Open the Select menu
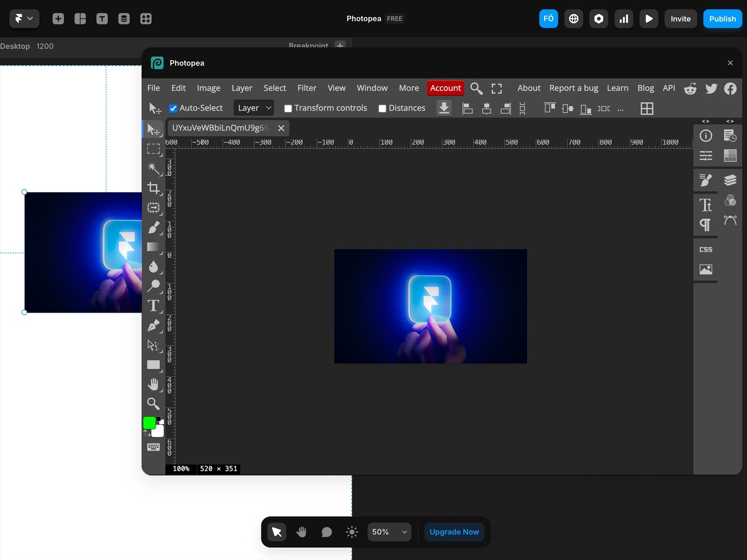747x560 pixels. coord(275,88)
